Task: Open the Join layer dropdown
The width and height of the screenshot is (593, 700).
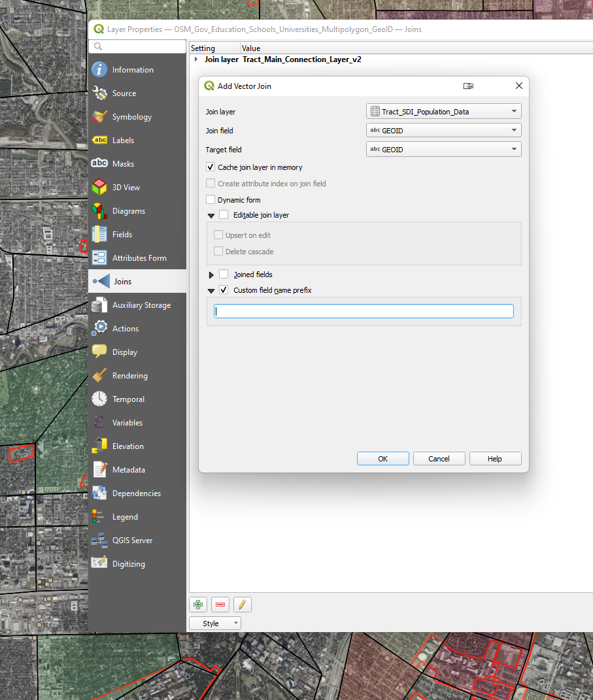Action: (444, 112)
